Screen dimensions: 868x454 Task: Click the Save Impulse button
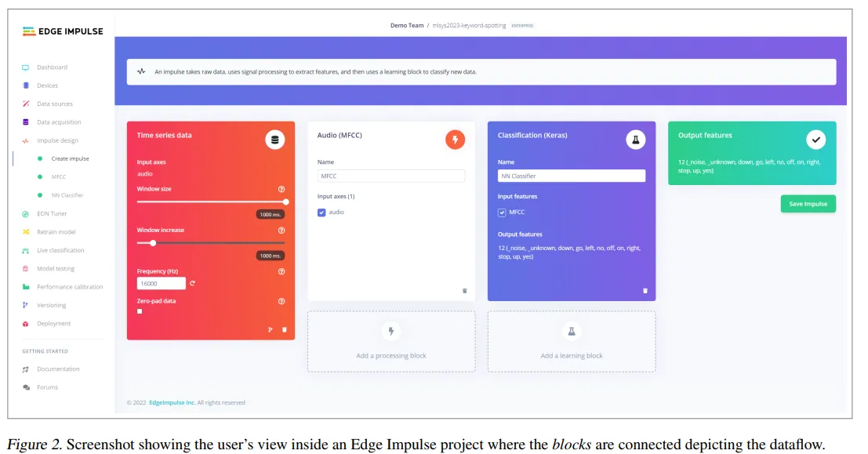(x=808, y=204)
